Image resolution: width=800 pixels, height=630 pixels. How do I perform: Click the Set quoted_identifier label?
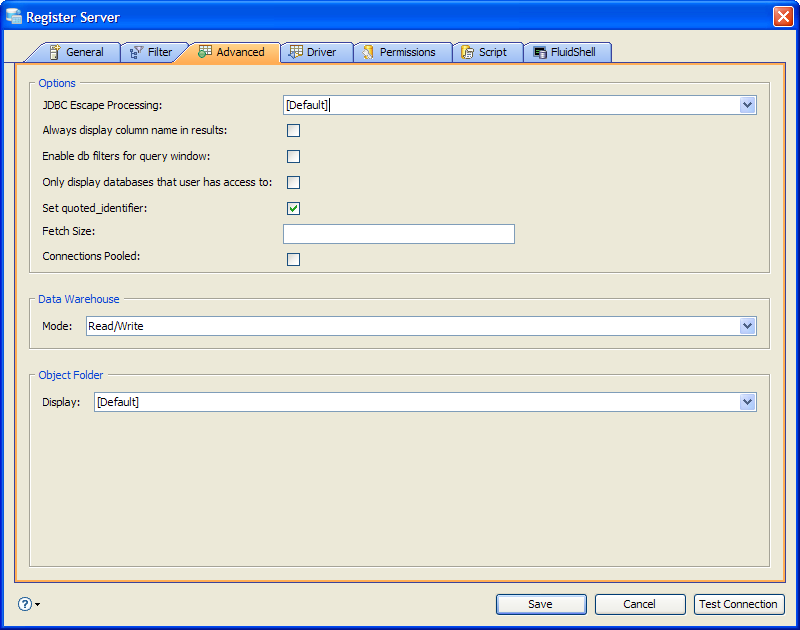tap(95, 208)
